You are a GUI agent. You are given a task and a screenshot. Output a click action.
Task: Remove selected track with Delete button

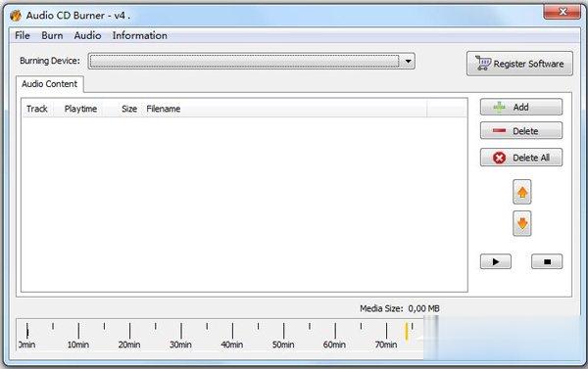click(521, 131)
